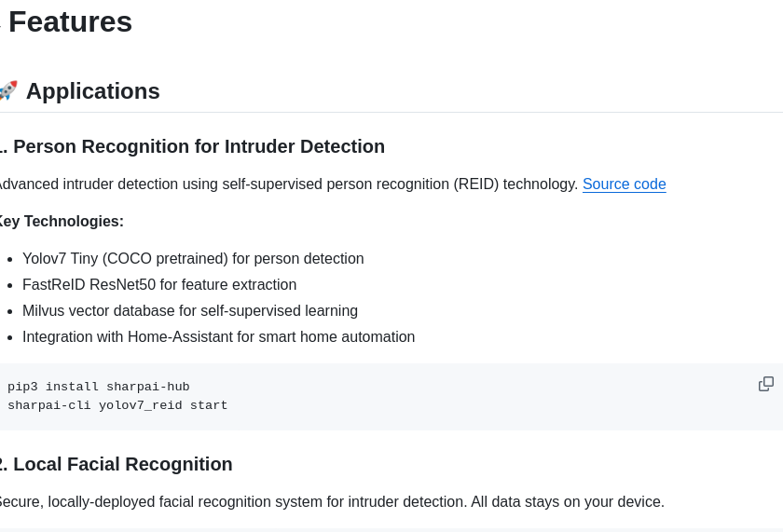Select Person Recognition for Intruder Detection heading
Image resolution: width=783 pixels, height=532 pixels.
click(x=199, y=146)
